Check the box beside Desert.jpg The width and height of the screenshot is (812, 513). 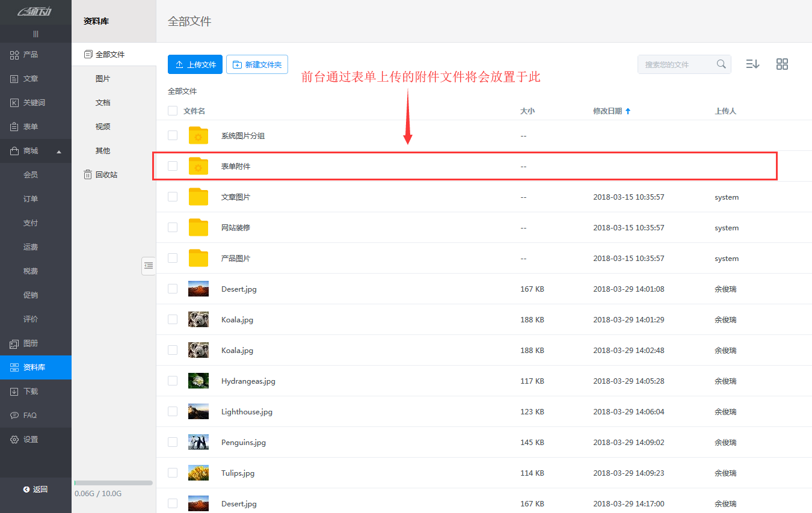[173, 289]
